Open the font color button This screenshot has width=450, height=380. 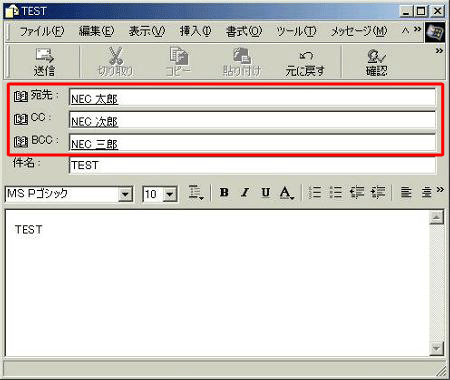(x=286, y=193)
